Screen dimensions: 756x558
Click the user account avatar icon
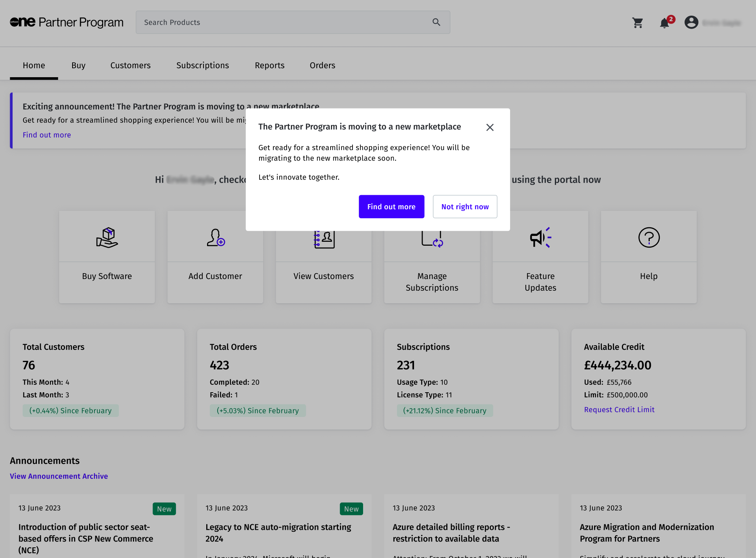coord(691,22)
